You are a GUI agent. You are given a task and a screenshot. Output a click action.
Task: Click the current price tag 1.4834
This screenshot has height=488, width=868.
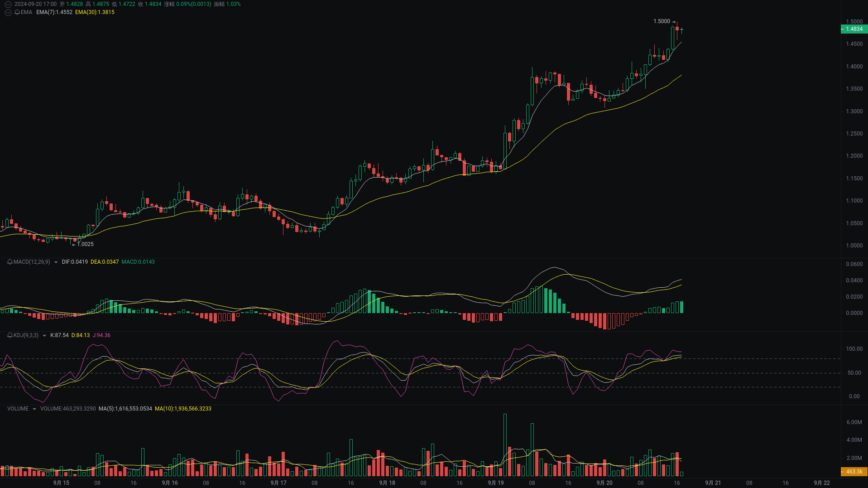click(x=854, y=29)
